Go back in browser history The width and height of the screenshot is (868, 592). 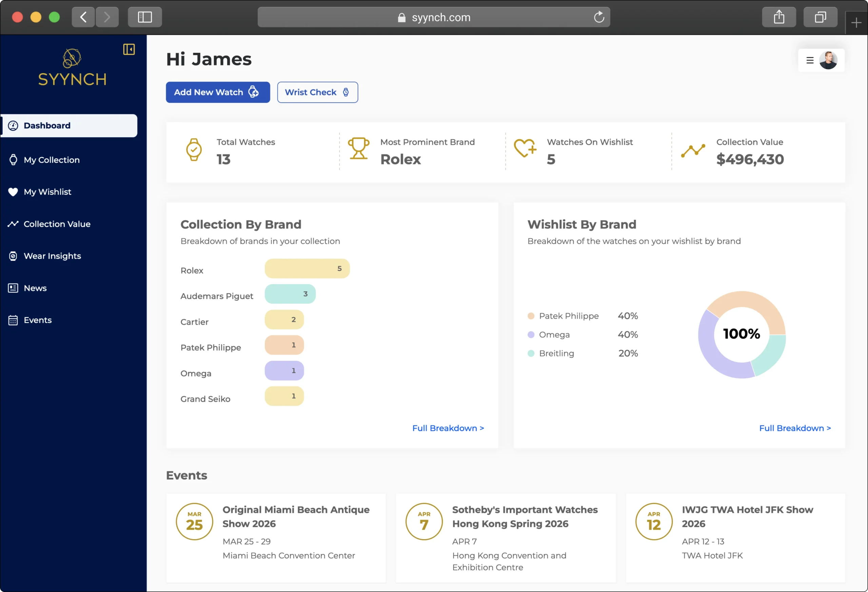point(83,17)
